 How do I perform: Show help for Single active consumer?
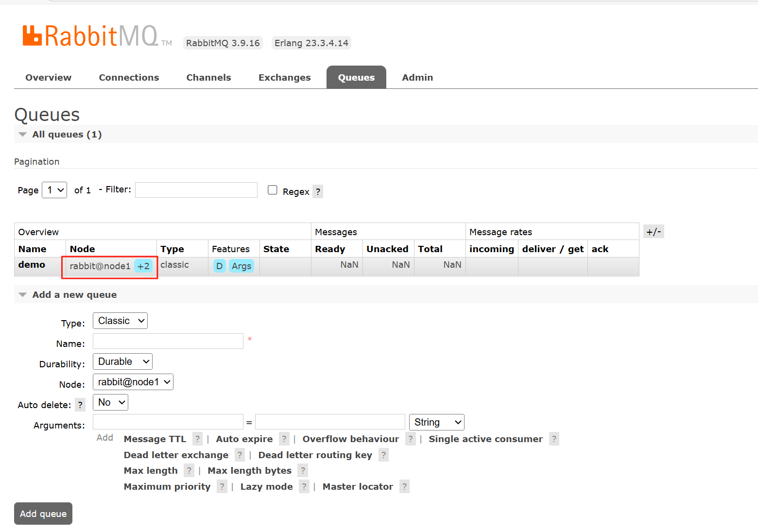554,439
